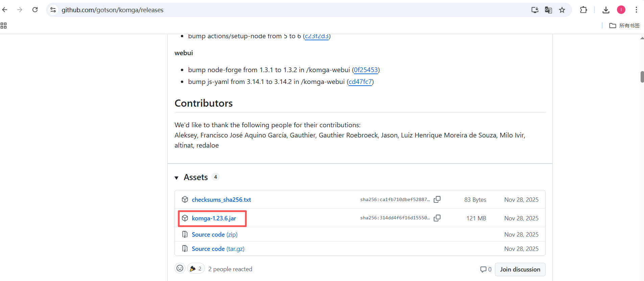Open commit link c23f2d3
The height and width of the screenshot is (281, 644).
click(317, 36)
